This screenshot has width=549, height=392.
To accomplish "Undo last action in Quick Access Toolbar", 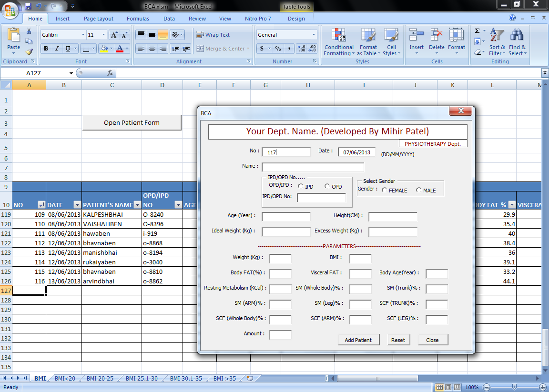I will pyautogui.click(x=39, y=6).
